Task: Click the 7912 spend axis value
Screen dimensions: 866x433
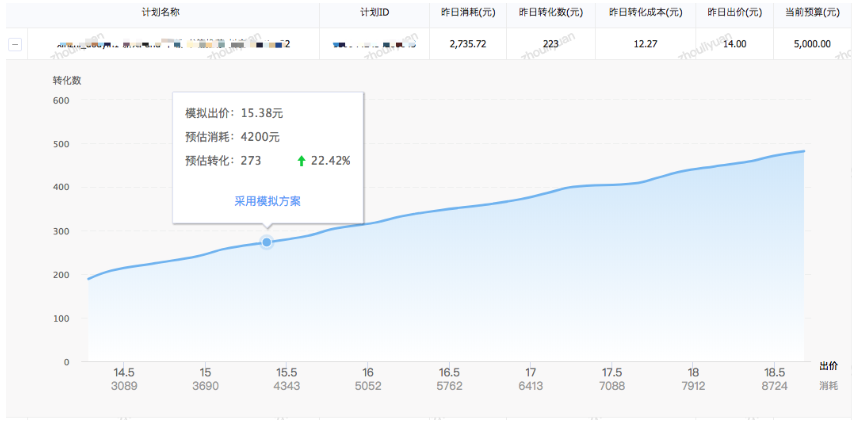Action: tap(693, 386)
